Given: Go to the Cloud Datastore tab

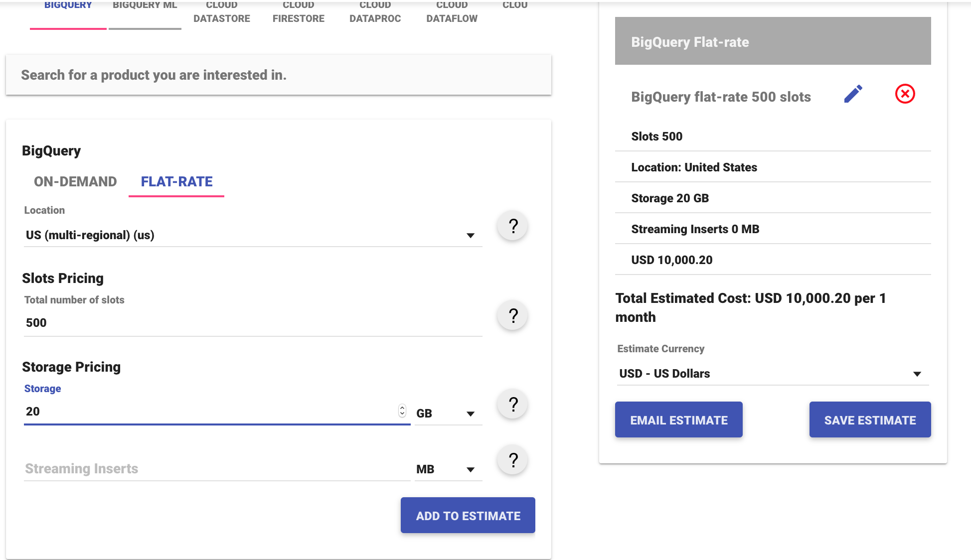Looking at the screenshot, I should 222,12.
